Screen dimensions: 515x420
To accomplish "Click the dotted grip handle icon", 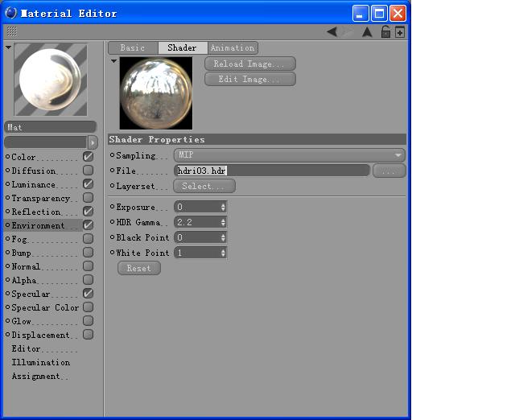I will tap(12, 31).
